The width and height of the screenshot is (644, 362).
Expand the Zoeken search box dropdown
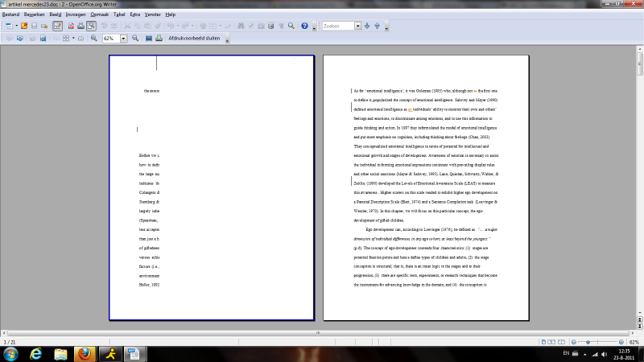(x=357, y=26)
